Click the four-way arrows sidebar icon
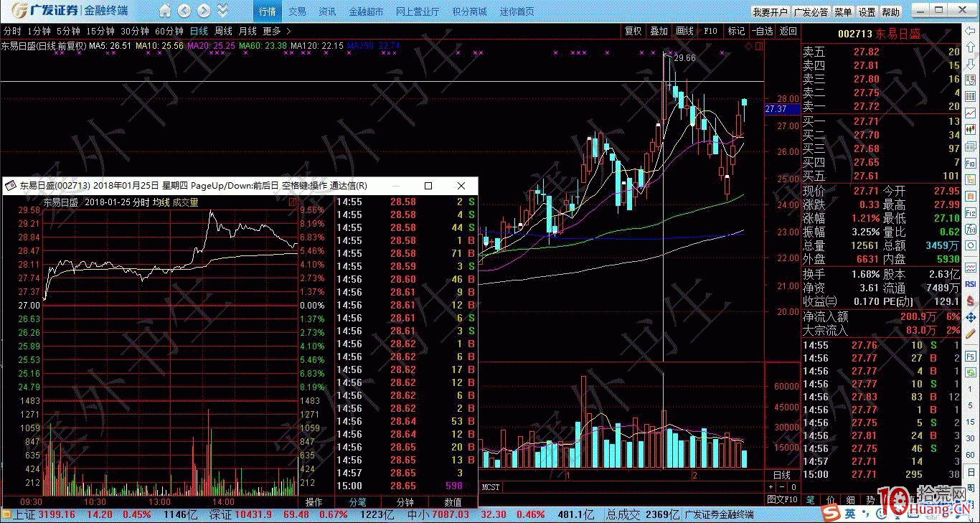980x523 pixels. tap(971, 316)
